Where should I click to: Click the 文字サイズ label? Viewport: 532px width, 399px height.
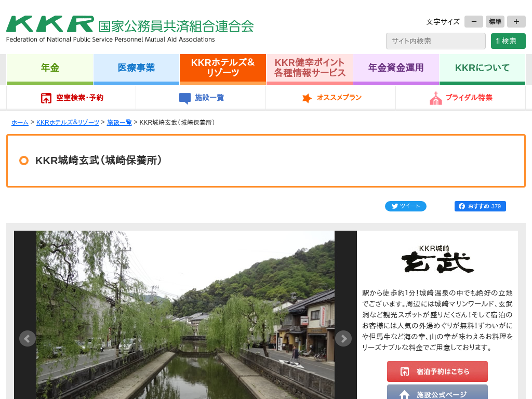[443, 22]
